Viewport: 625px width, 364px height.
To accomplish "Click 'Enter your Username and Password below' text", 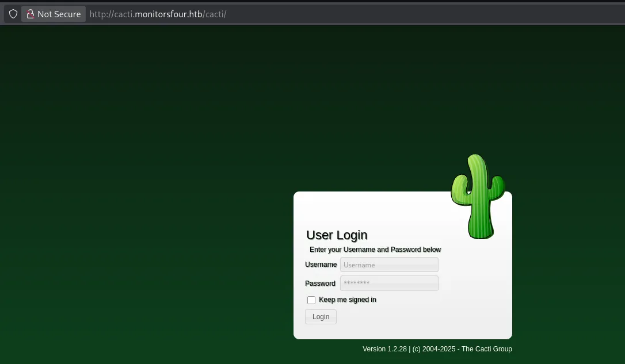I will tap(375, 250).
